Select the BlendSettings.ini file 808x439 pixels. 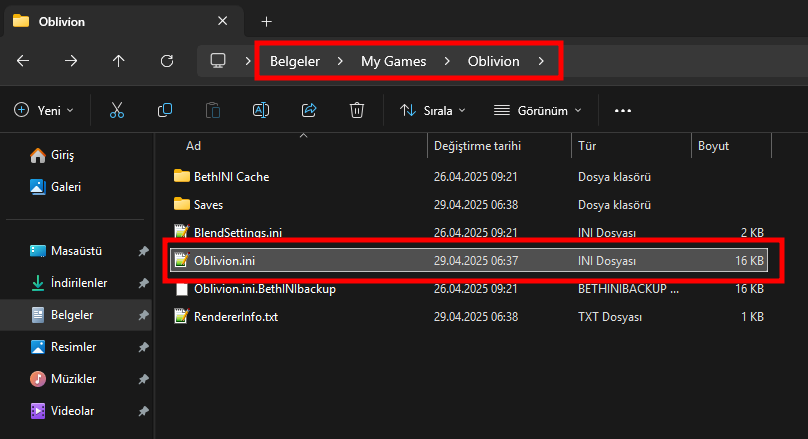coord(469,232)
